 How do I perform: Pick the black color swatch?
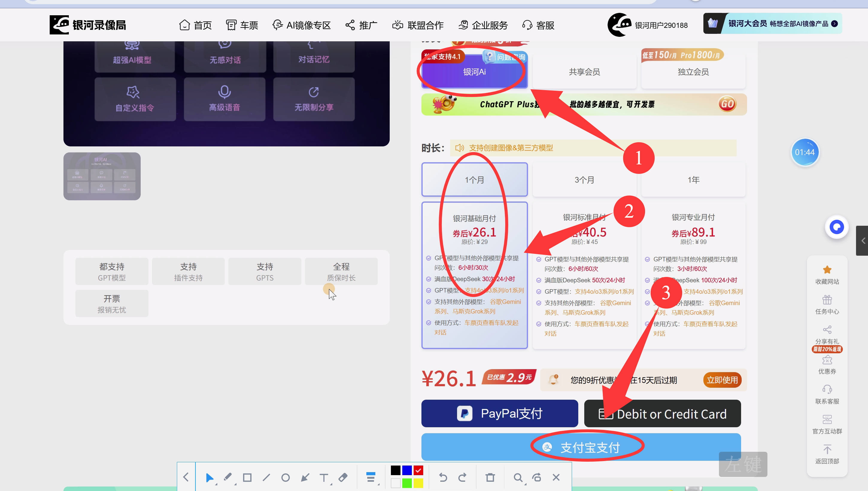pos(395,470)
